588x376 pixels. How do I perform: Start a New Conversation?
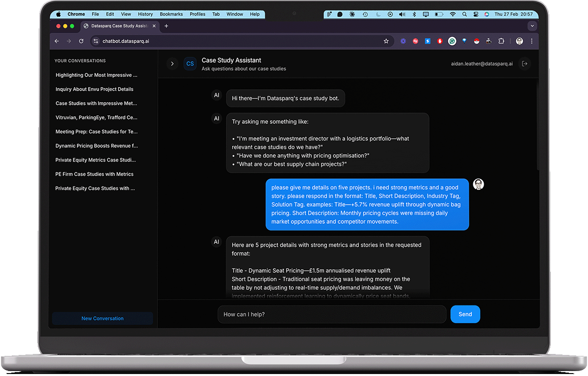(102, 318)
